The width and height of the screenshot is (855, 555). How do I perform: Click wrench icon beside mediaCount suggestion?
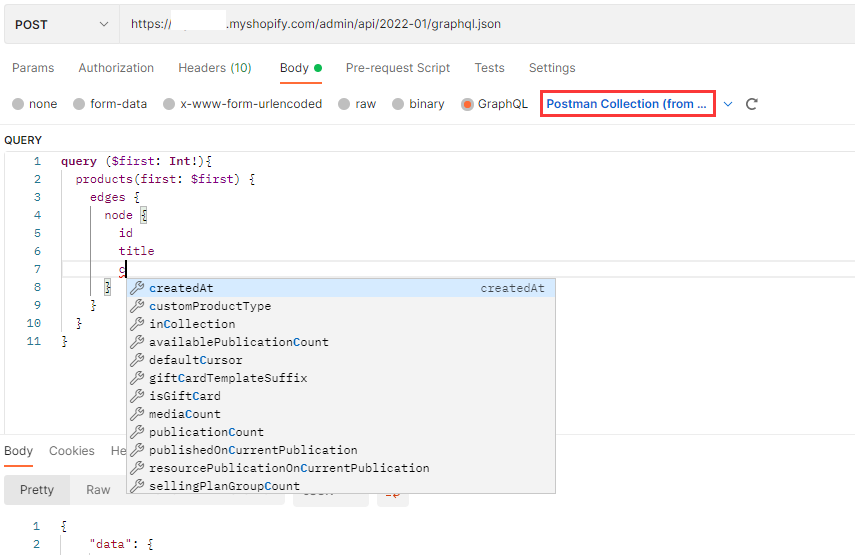[x=138, y=414]
